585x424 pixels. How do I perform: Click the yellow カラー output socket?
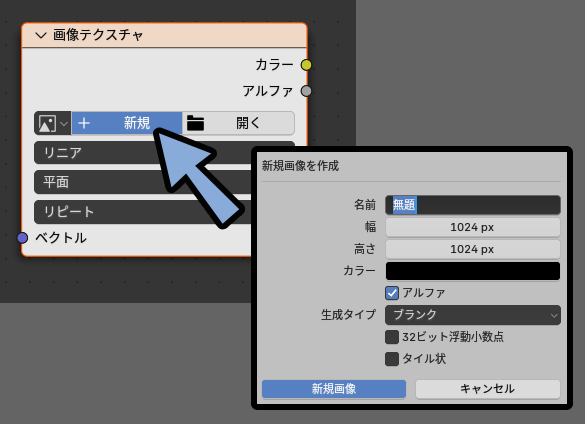pyautogui.click(x=306, y=65)
